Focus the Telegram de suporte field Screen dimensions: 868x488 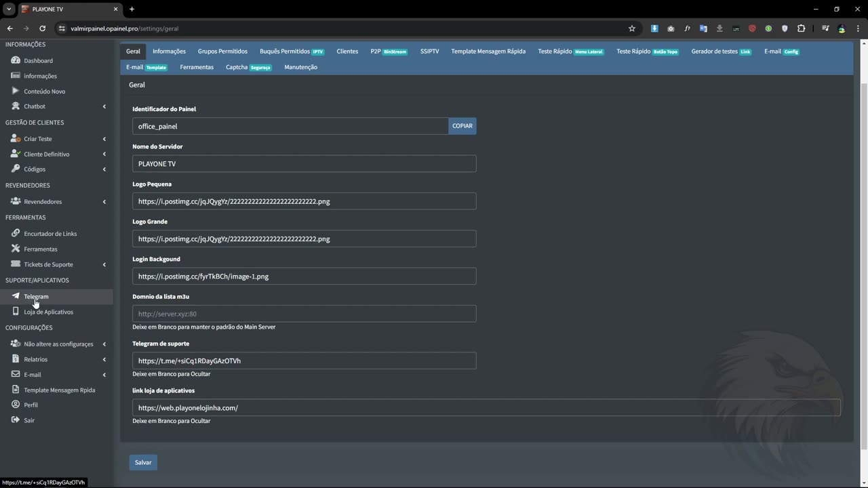pyautogui.click(x=304, y=361)
